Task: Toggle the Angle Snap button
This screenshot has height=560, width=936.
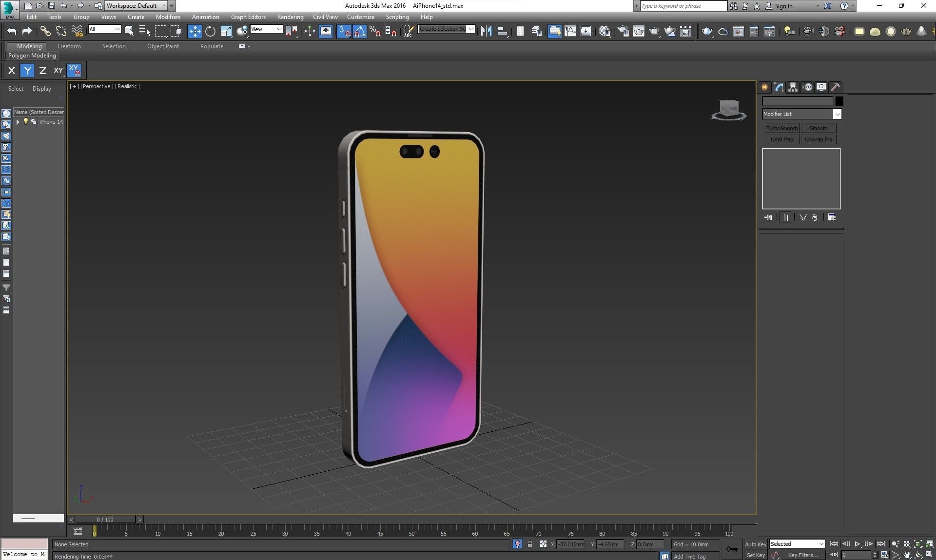Action: [x=360, y=31]
